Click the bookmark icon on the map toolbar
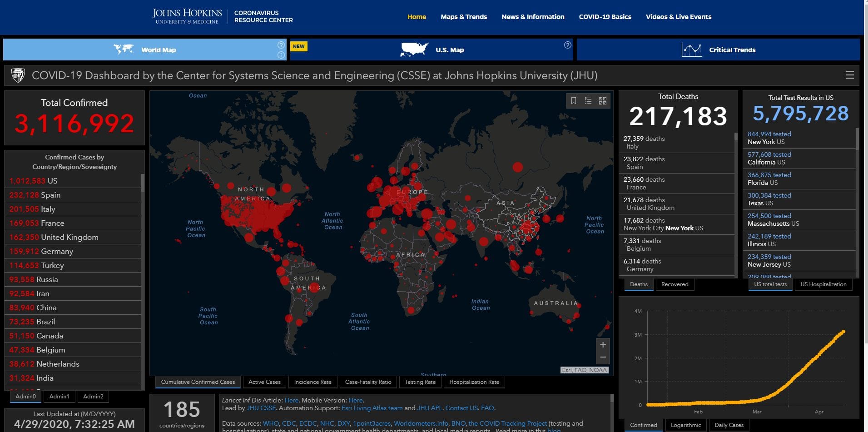 click(x=574, y=101)
